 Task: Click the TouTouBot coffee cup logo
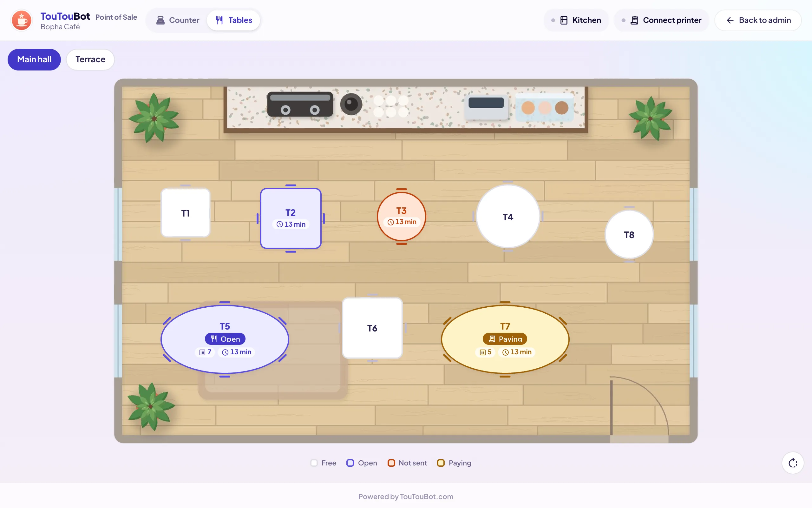22,20
